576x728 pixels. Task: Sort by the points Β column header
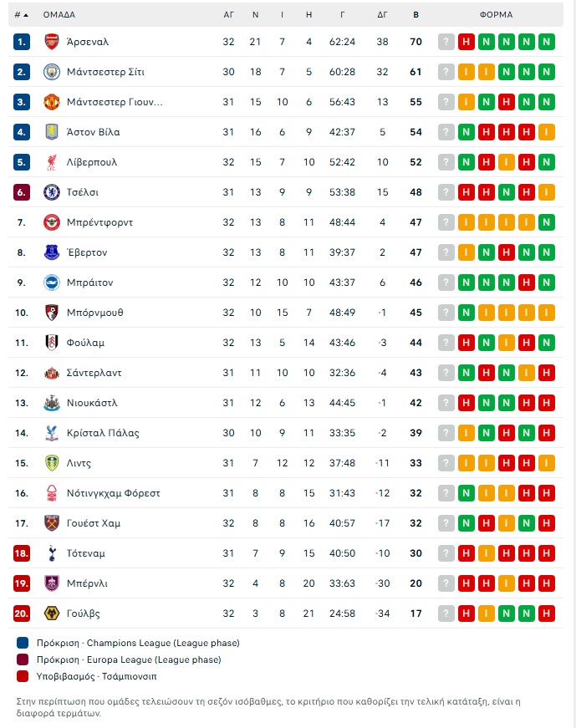[416, 15]
